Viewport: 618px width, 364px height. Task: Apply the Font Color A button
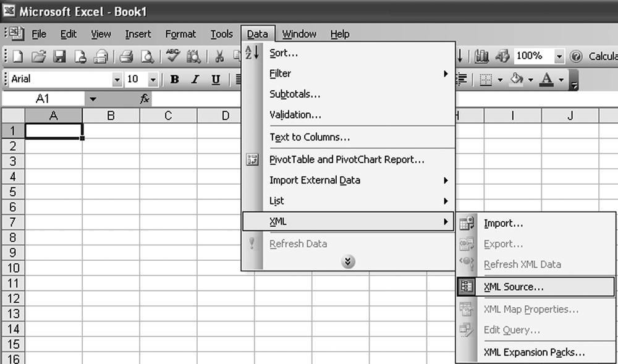(546, 80)
